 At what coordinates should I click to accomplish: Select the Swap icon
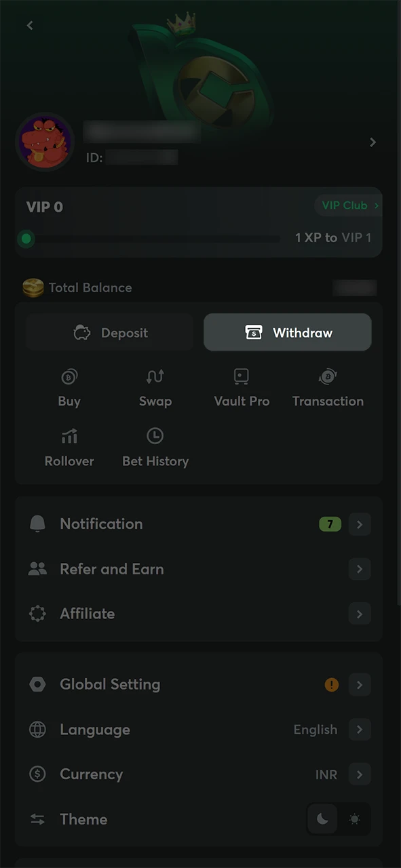tap(155, 377)
